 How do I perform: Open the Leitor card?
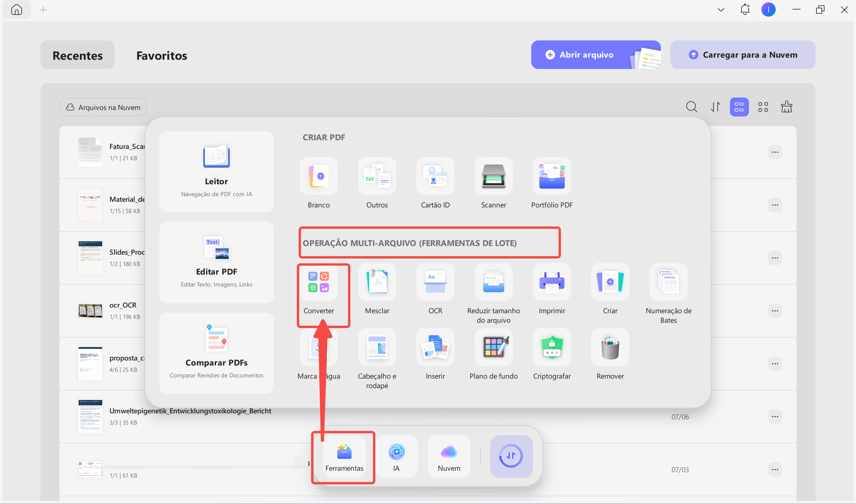pos(217,172)
